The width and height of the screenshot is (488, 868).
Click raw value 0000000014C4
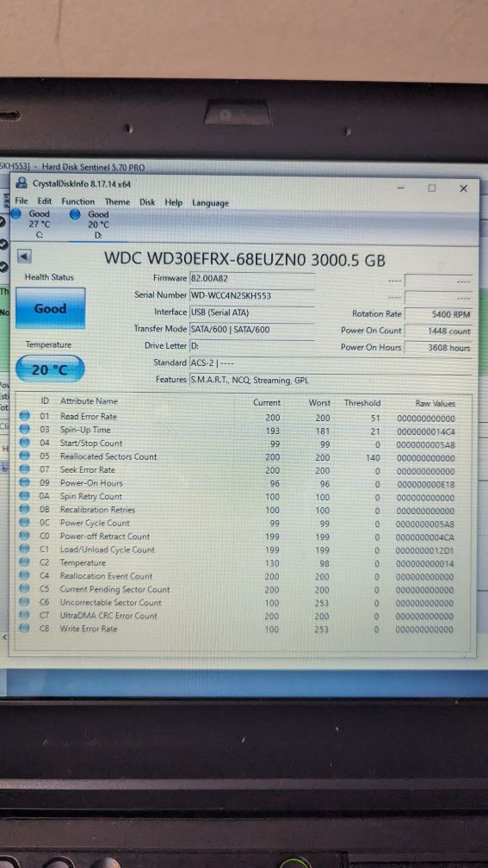pyautogui.click(x=425, y=431)
